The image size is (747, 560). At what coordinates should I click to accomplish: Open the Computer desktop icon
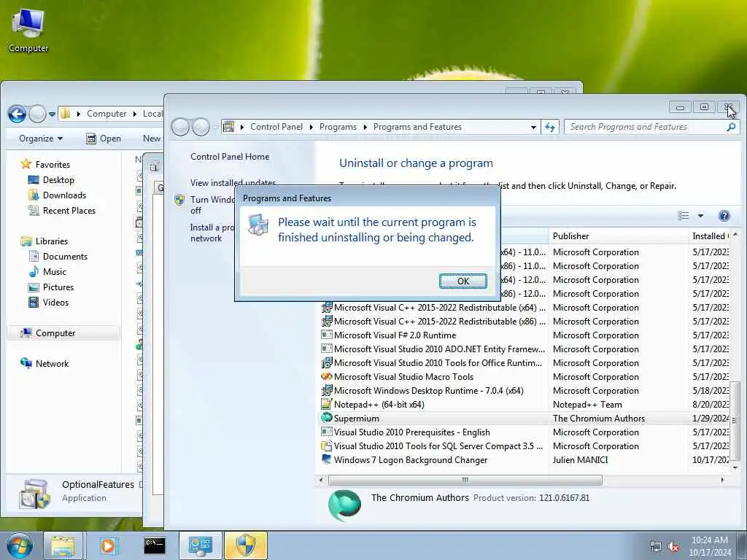(28, 30)
